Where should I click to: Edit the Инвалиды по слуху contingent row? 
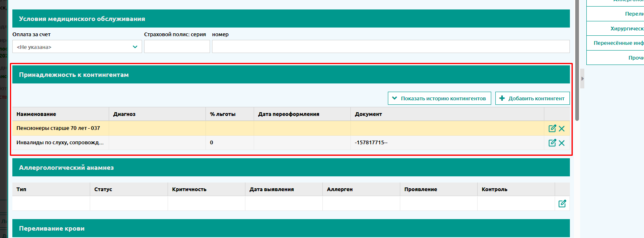pyautogui.click(x=552, y=143)
